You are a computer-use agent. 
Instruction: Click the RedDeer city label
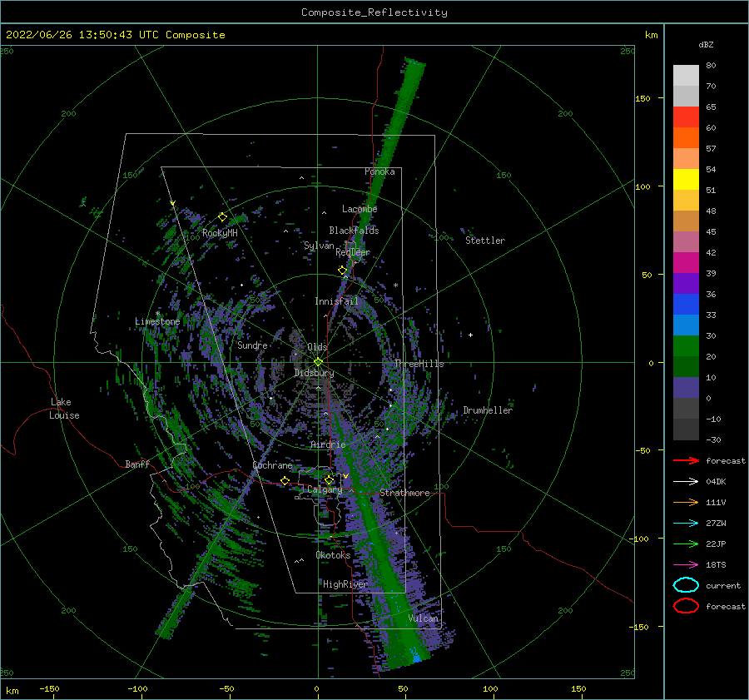353,252
